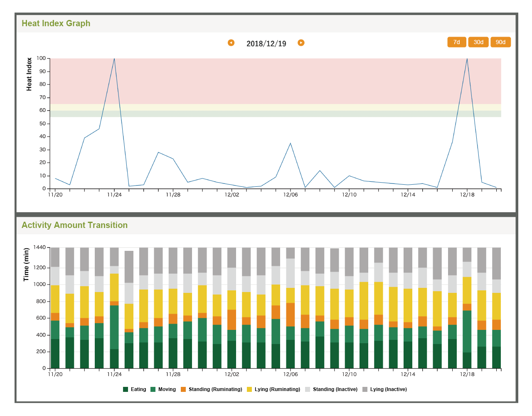Click the heat index peak at 12/18

click(467, 59)
